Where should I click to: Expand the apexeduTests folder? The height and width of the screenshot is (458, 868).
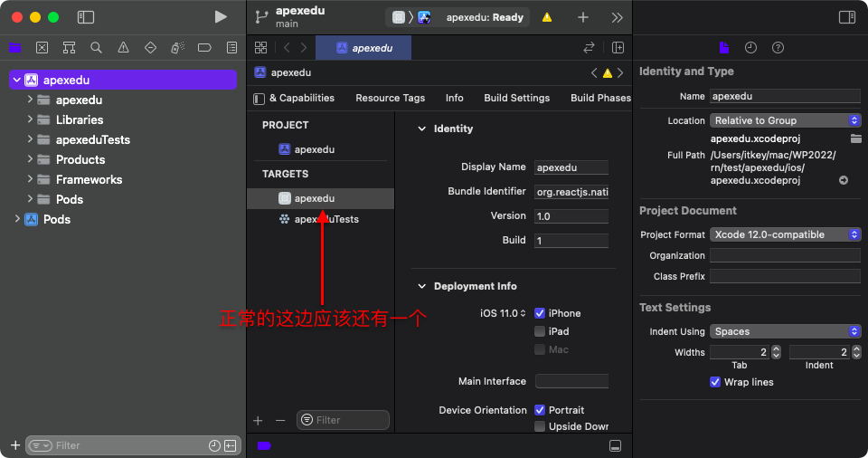pyautogui.click(x=30, y=139)
